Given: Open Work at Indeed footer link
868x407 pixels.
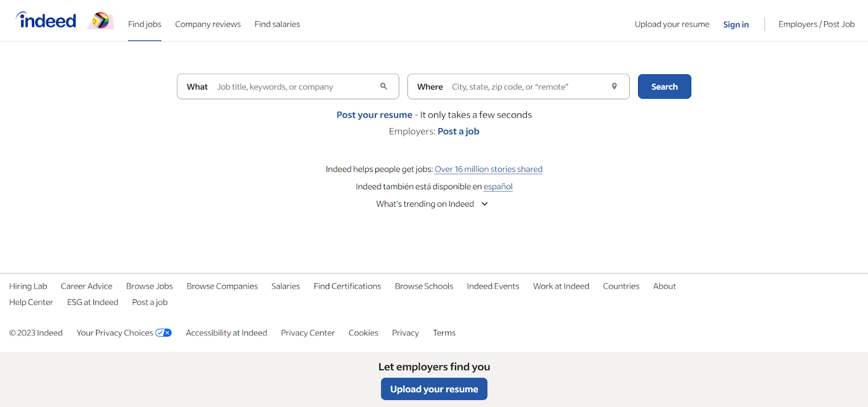Looking at the screenshot, I should click(x=561, y=286).
